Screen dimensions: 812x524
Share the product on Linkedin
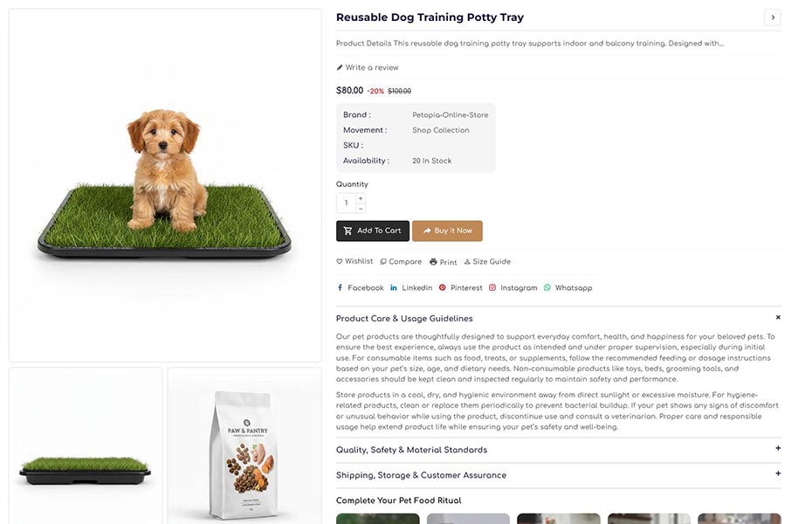[410, 288]
